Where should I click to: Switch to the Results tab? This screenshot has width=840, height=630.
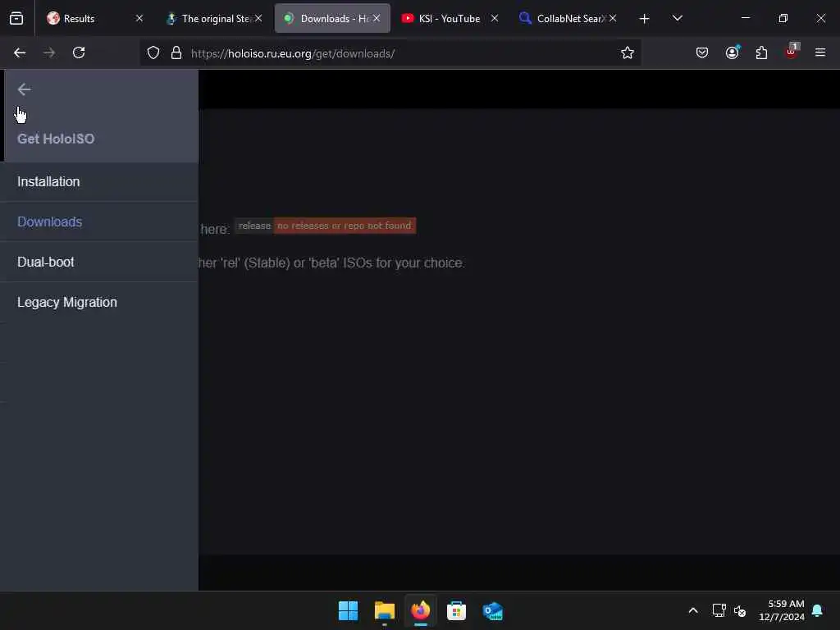94,18
